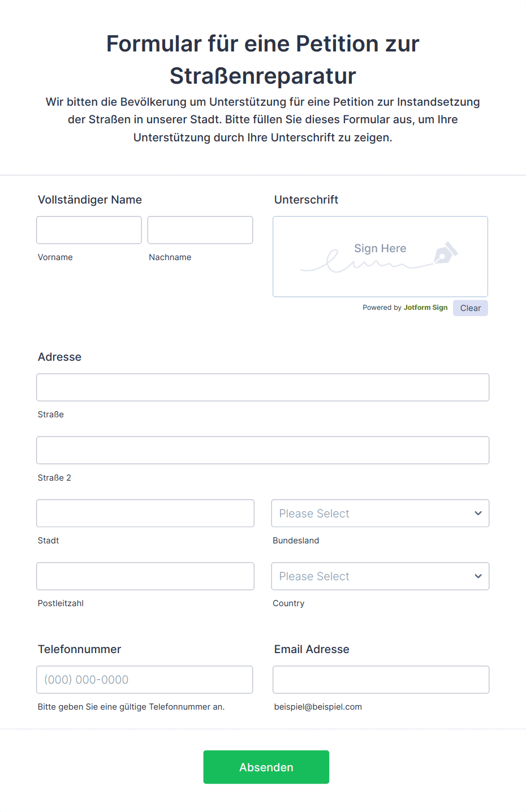Click the Stadt text field
This screenshot has height=812, width=526.
coord(145,513)
